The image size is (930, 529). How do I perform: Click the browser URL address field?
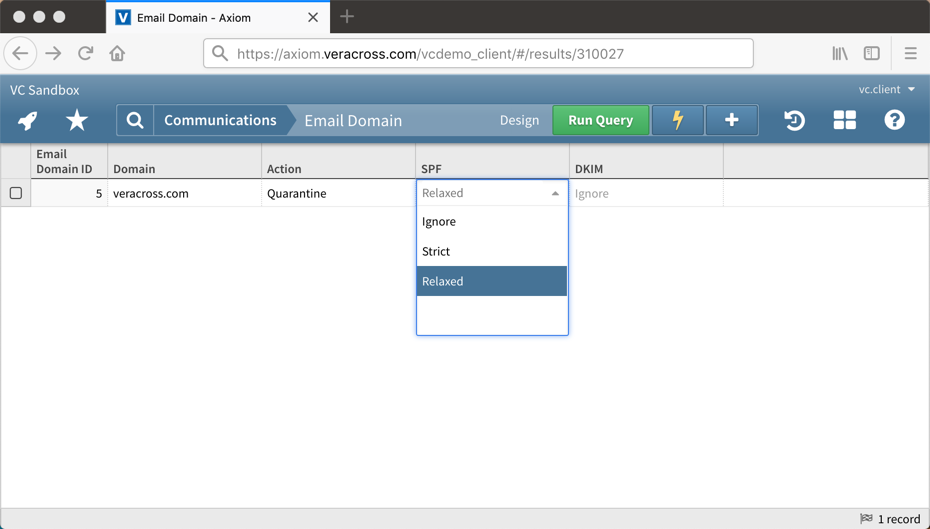[x=480, y=54]
